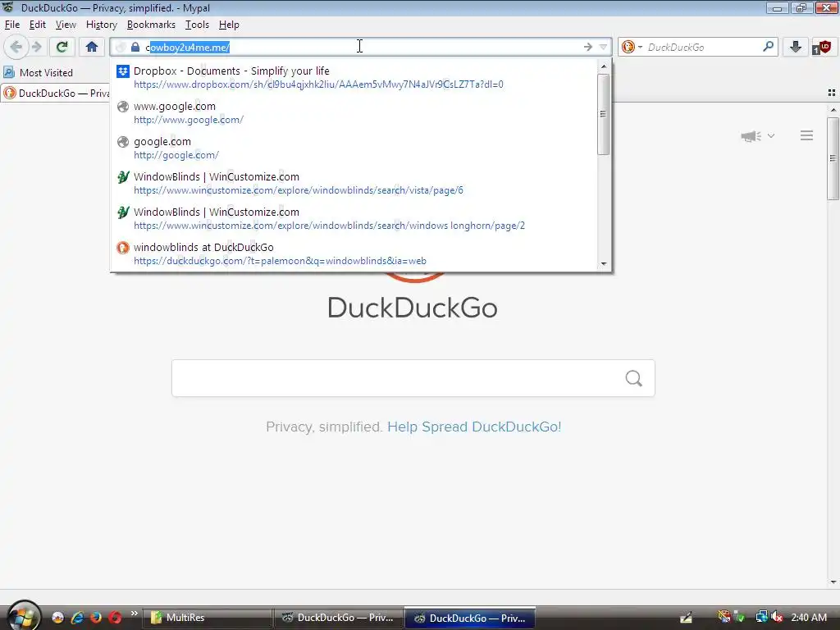Open the Downloads arrow button

pos(796,47)
